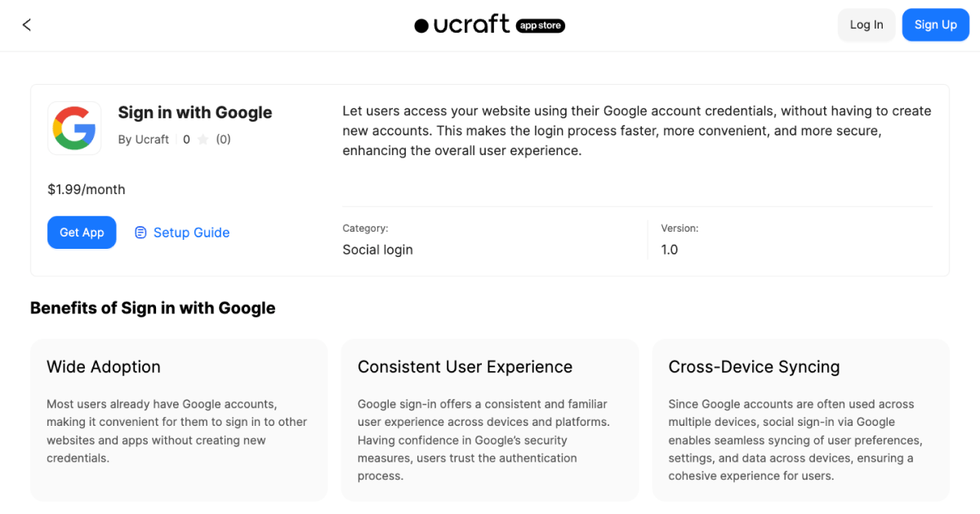Select the app store badge next to the logo
980x514 pixels.
pos(540,24)
